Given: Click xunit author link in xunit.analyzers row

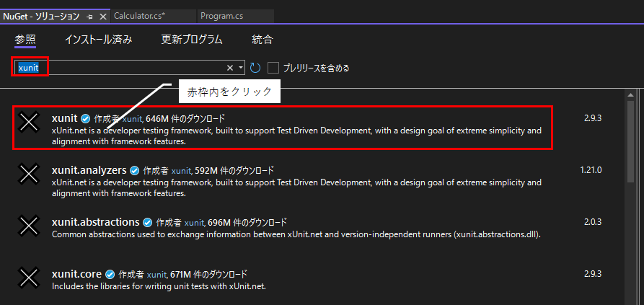Looking at the screenshot, I should tap(182, 170).
